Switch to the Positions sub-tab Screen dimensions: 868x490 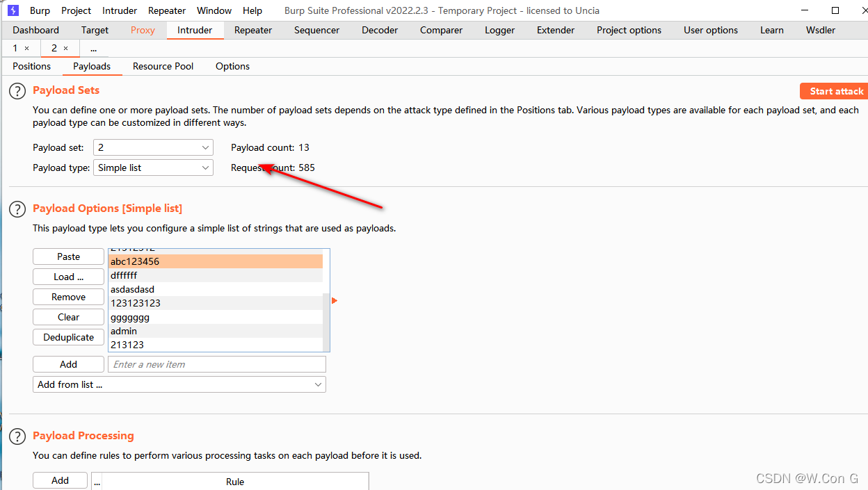pos(32,66)
